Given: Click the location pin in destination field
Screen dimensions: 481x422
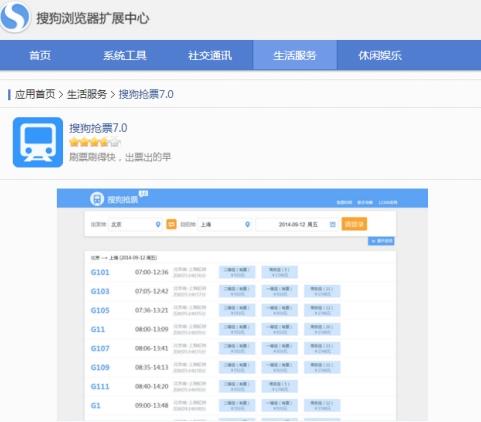Looking at the screenshot, I should [x=247, y=224].
